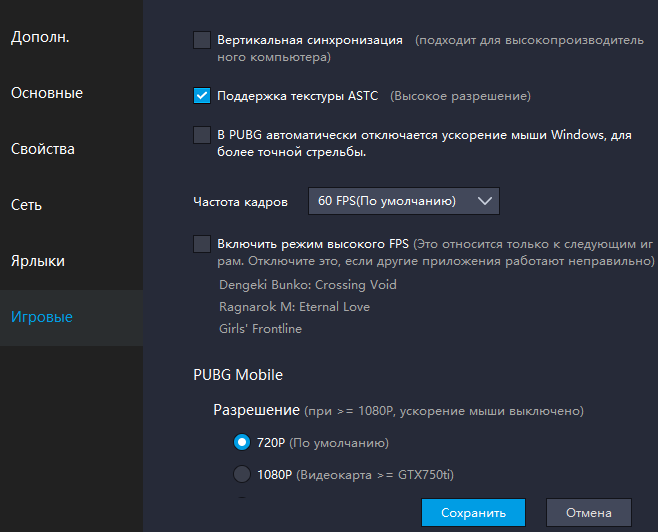Uncheck Поддержка текстуры ASTC checkbox

[202, 96]
